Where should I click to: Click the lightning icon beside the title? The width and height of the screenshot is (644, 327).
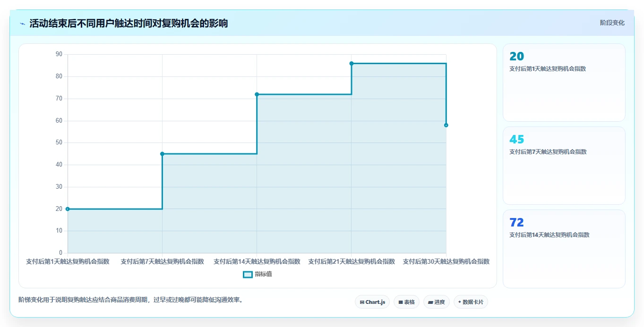pyautogui.click(x=22, y=23)
